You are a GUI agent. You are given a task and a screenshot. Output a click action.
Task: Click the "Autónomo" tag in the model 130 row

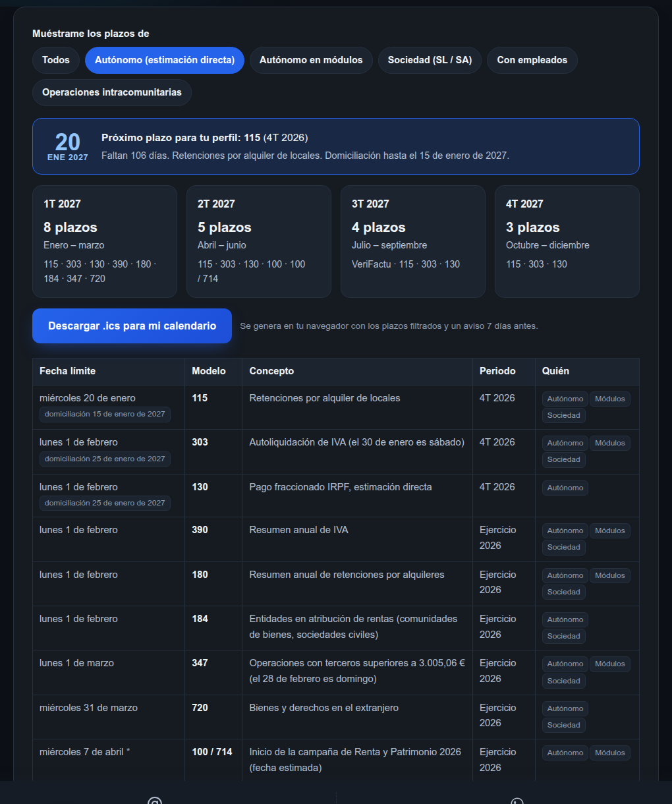pos(565,488)
